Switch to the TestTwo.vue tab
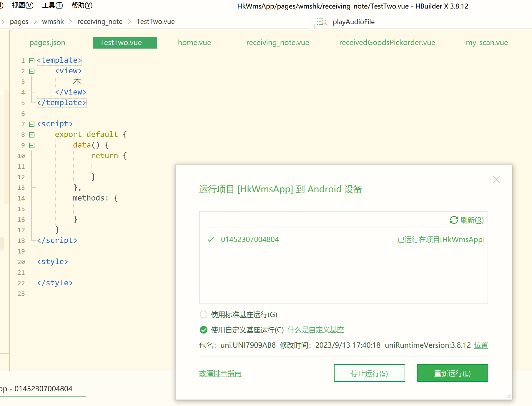This screenshot has height=406, width=532. [x=124, y=43]
